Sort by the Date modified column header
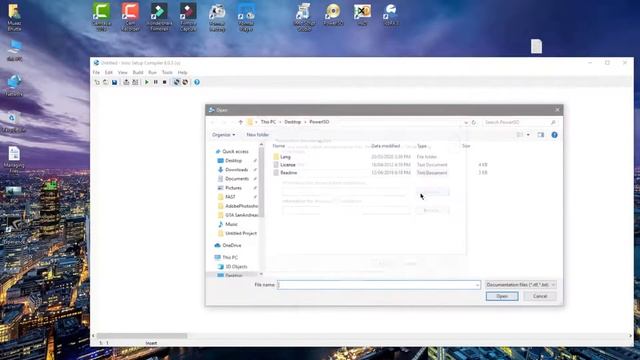 click(386, 146)
